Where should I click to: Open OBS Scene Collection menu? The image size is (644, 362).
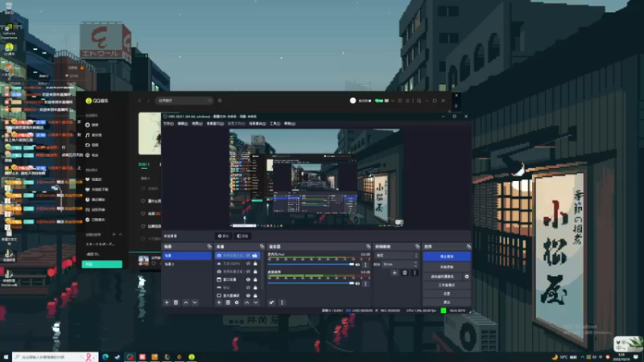pos(258,124)
